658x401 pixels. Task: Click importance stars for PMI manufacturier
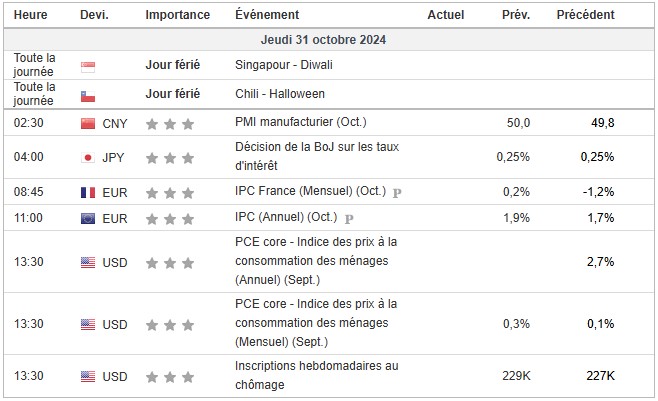(169, 124)
